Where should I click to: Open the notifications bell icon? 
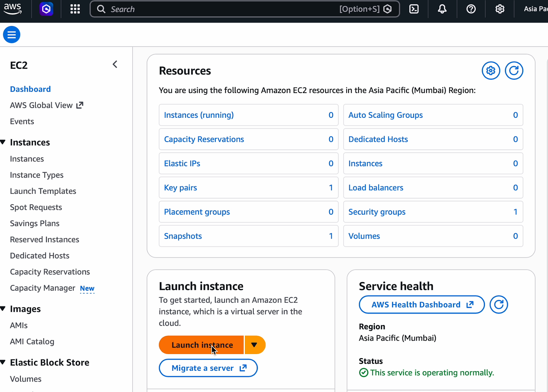pos(442,9)
